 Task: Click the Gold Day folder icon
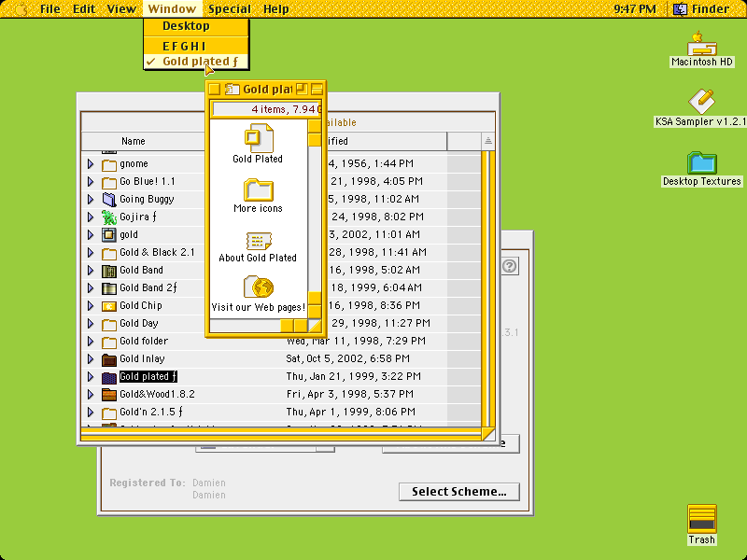click(x=109, y=324)
